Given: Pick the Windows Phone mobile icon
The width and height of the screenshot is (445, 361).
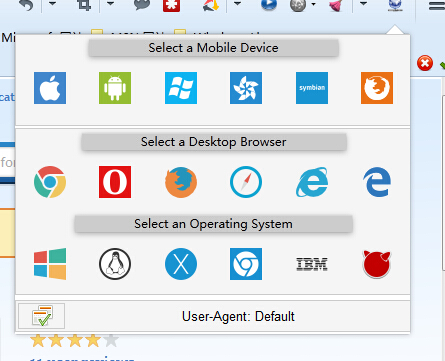Looking at the screenshot, I should pyautogui.click(x=181, y=88).
